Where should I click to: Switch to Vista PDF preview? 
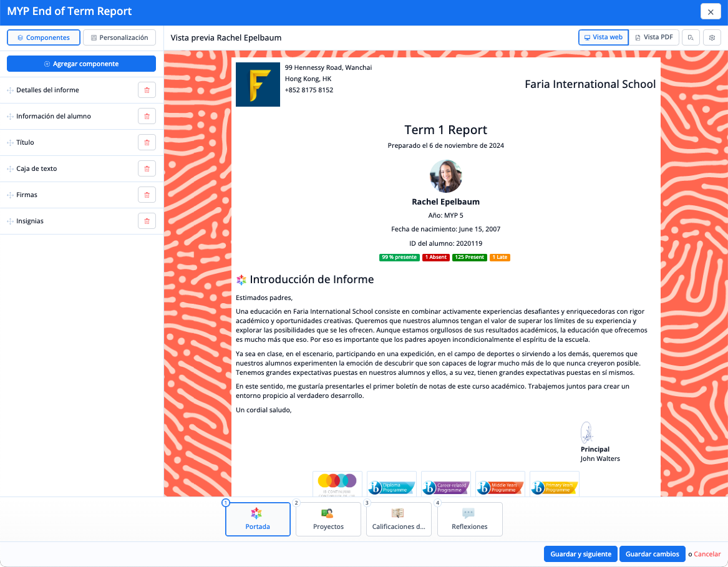[x=654, y=37]
